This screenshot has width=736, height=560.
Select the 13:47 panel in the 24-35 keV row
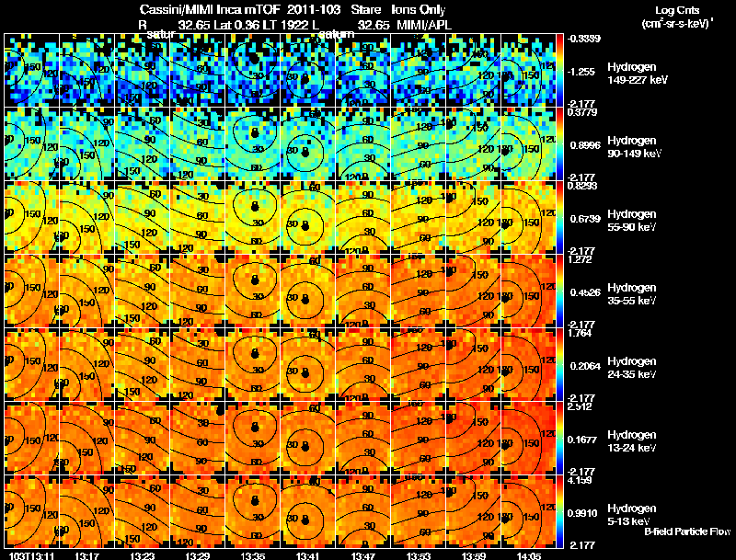[x=363, y=364]
